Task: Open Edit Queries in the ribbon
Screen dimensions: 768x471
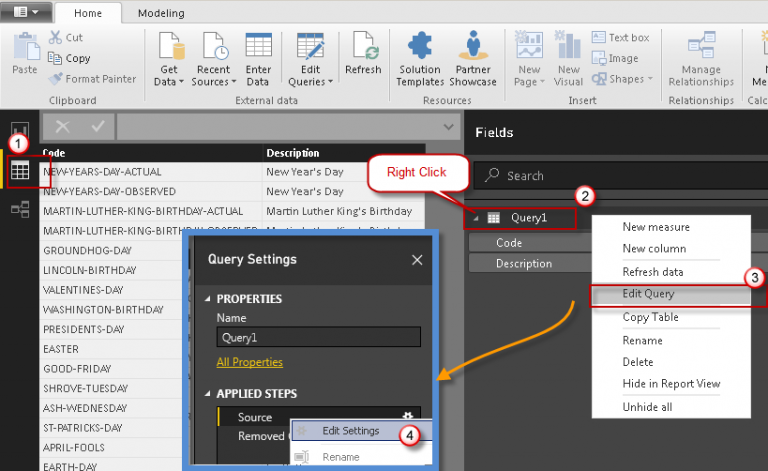Action: pos(311,59)
